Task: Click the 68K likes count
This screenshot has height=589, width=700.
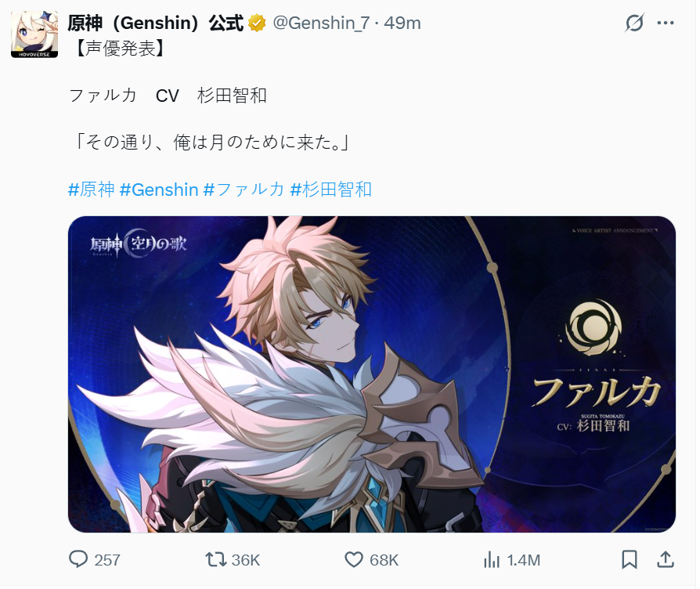Action: pyautogui.click(x=384, y=560)
